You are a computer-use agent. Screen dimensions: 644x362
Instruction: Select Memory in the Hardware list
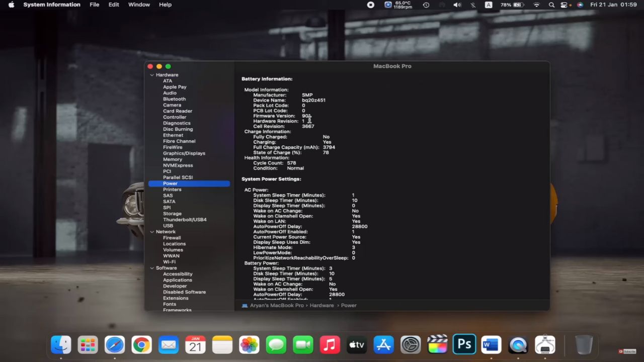(173, 159)
